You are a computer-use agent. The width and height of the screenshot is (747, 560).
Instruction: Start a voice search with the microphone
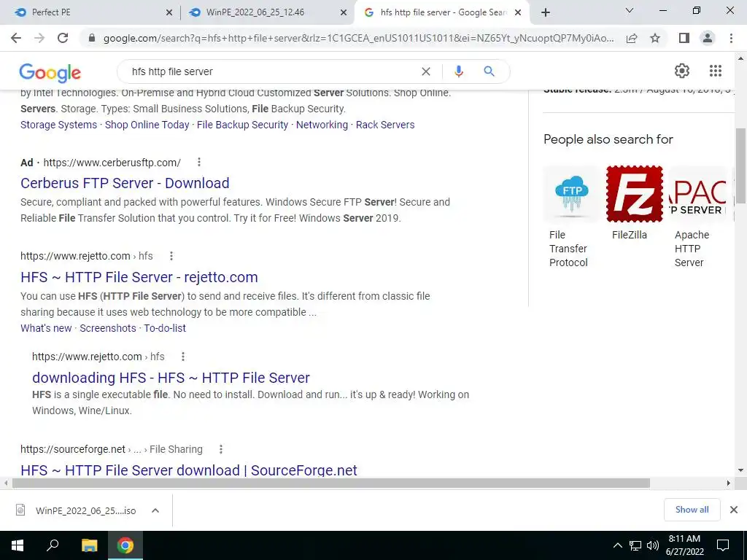coord(458,71)
